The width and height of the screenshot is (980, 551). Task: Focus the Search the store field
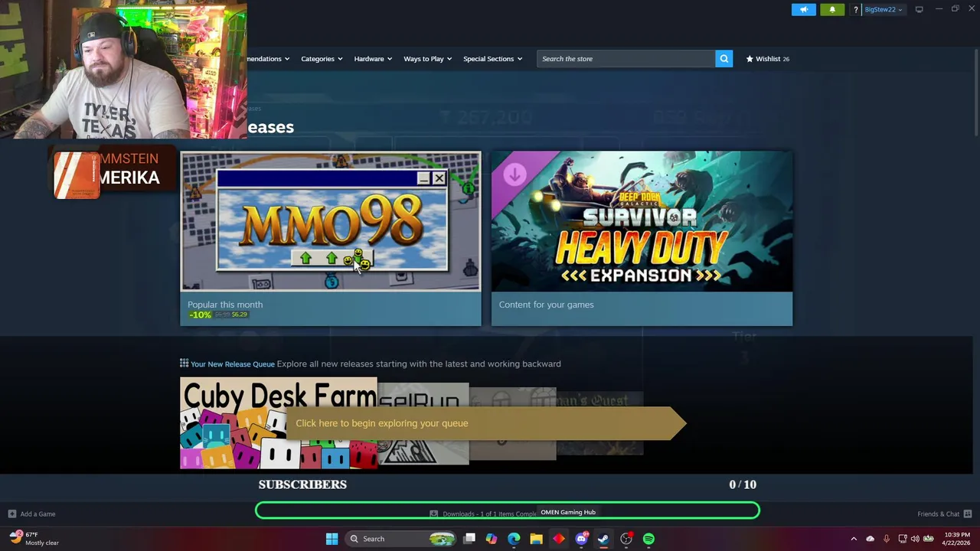[626, 59]
